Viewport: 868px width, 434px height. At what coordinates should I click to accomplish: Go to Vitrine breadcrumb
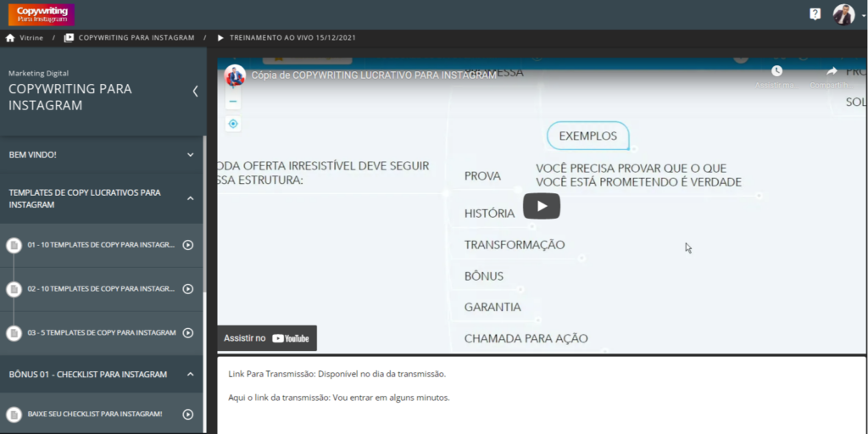[x=31, y=38]
